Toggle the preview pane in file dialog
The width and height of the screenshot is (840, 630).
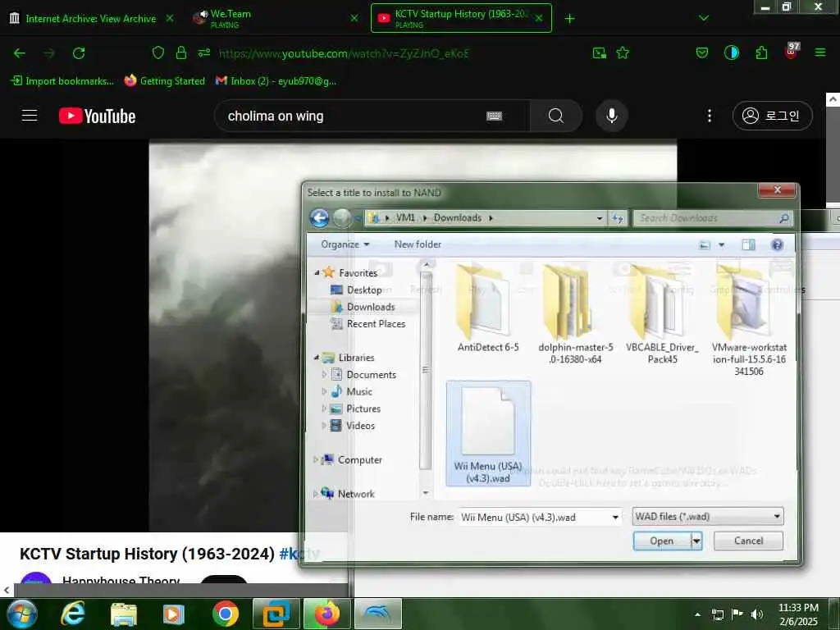point(748,244)
